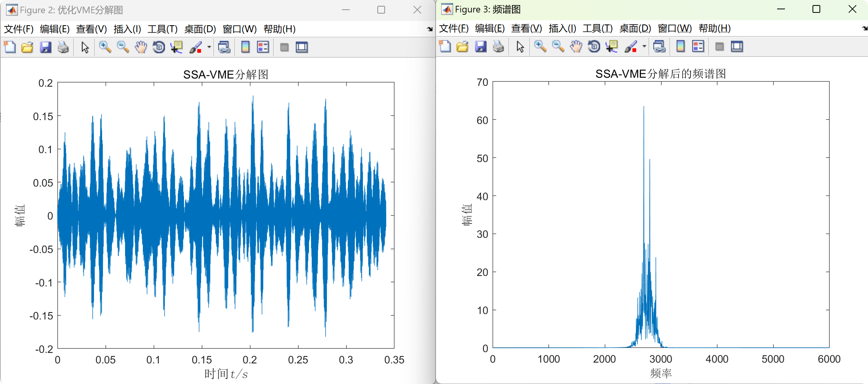Click Link Plot icon in Figure 3

[x=659, y=46]
